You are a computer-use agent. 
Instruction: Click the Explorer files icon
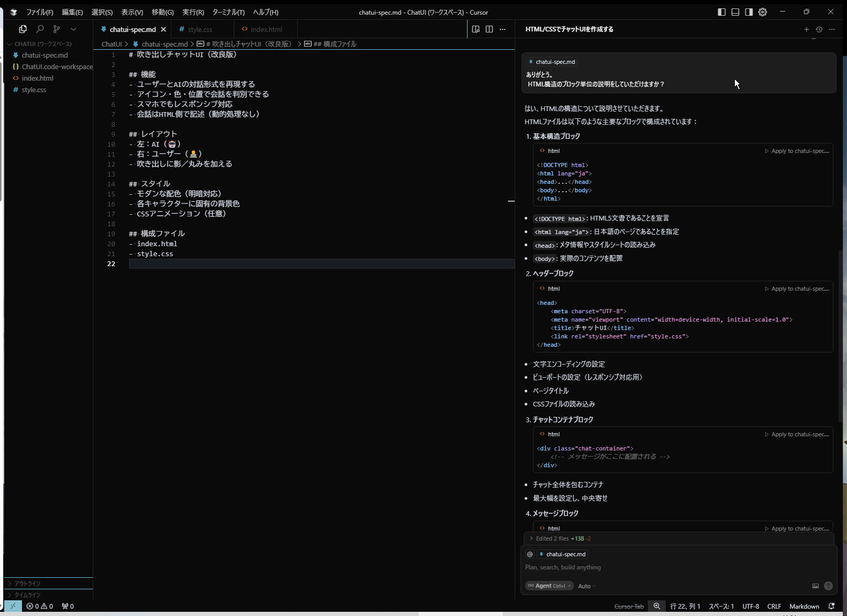(x=23, y=29)
